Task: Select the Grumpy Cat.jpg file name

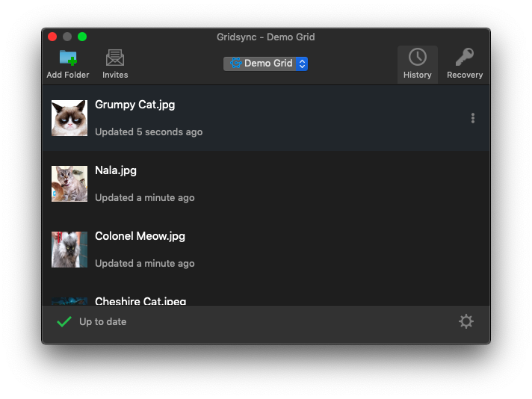Action: (x=135, y=105)
